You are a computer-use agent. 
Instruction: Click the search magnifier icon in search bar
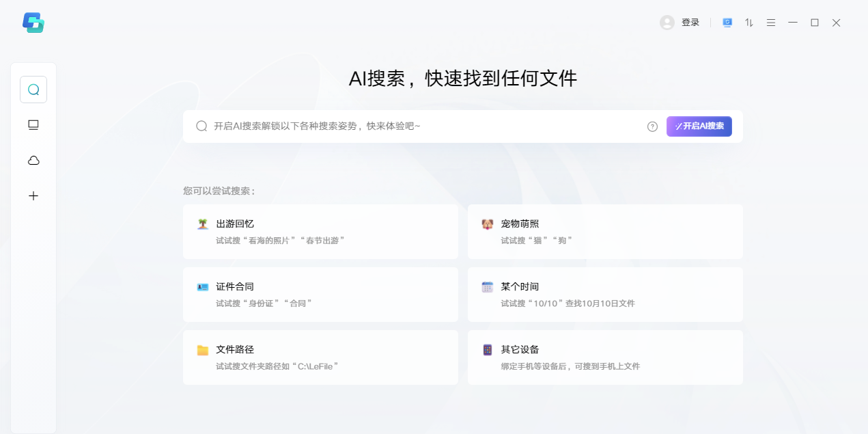(201, 126)
